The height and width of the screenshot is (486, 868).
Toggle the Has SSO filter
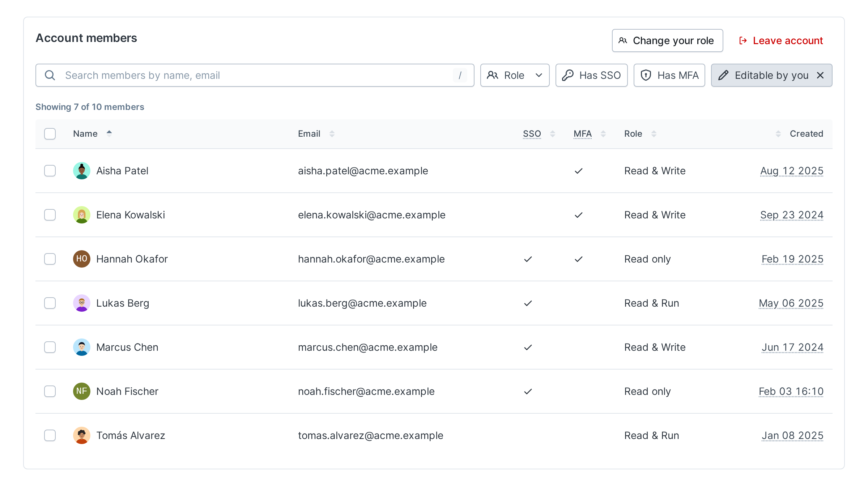click(591, 75)
